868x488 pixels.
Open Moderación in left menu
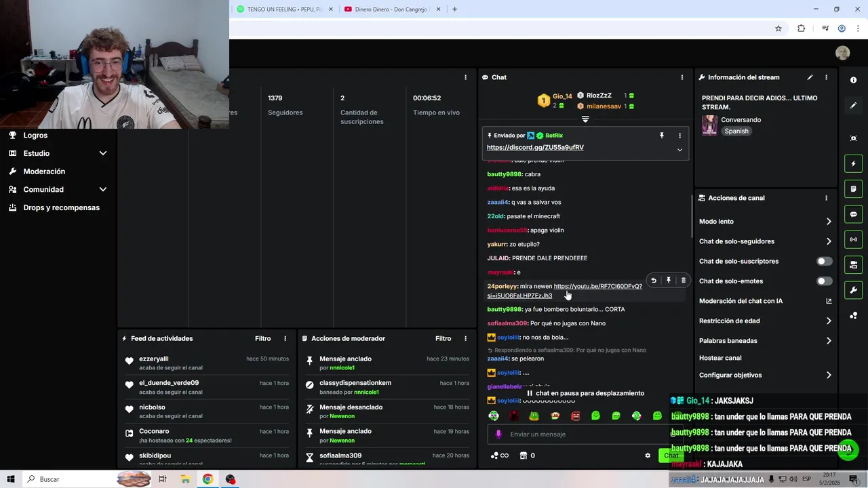click(x=44, y=171)
